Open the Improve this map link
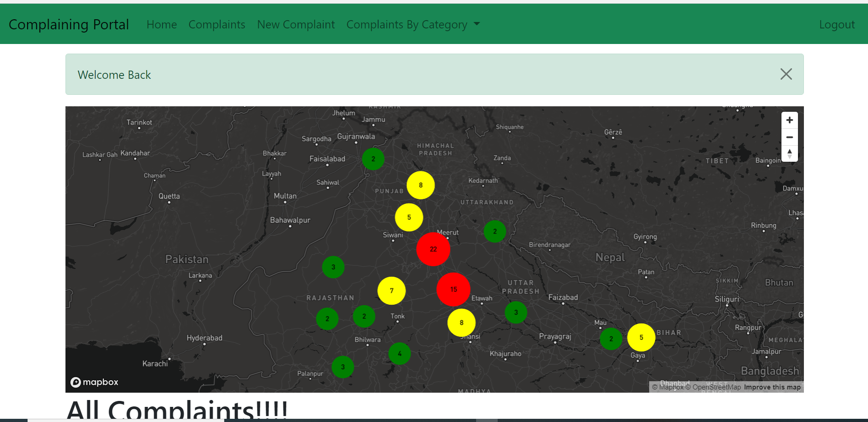 [772, 387]
